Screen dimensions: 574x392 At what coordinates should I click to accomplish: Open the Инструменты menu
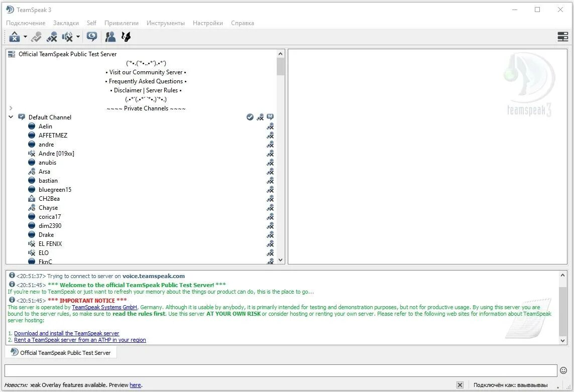click(x=165, y=23)
